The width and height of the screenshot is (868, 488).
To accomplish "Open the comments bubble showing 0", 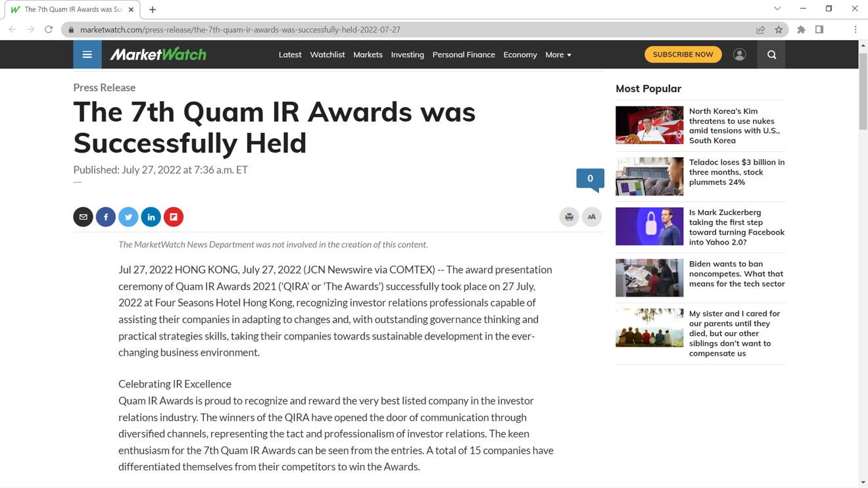I will pyautogui.click(x=591, y=180).
